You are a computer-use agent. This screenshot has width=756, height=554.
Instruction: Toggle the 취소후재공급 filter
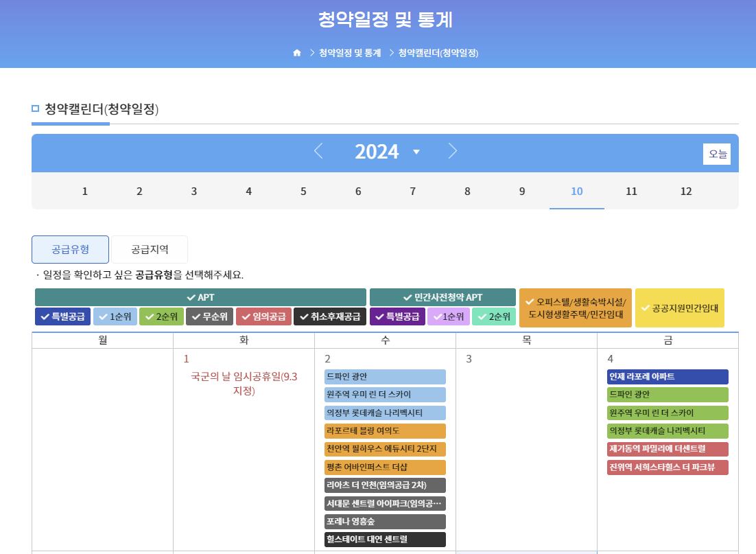click(x=330, y=317)
